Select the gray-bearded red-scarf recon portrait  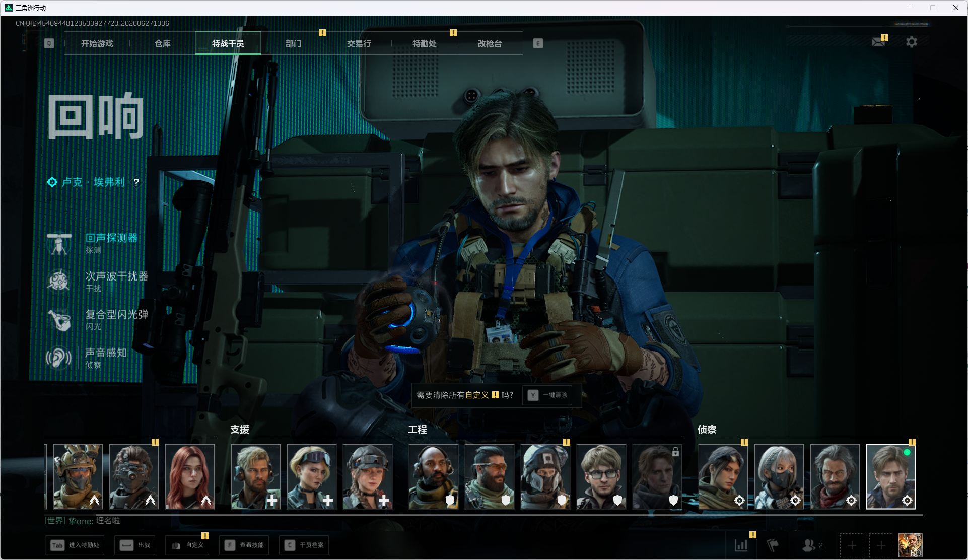835,476
